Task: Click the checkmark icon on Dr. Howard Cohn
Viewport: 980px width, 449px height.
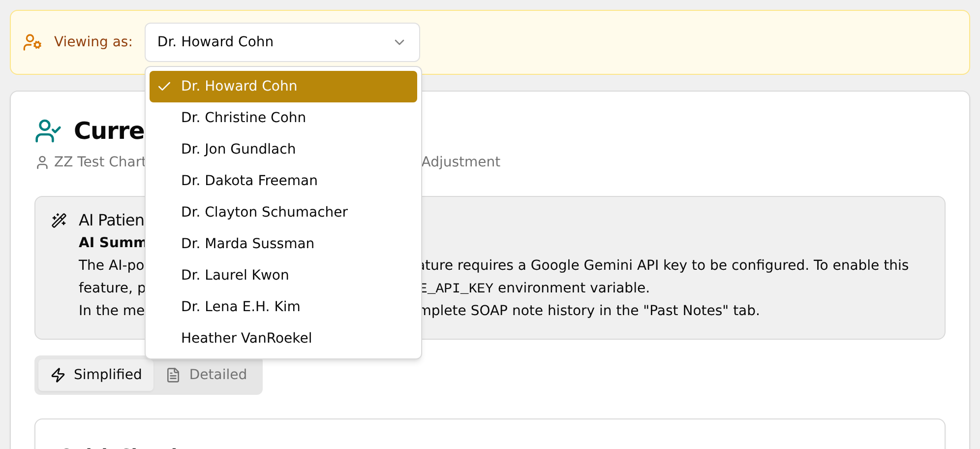Action: click(164, 86)
